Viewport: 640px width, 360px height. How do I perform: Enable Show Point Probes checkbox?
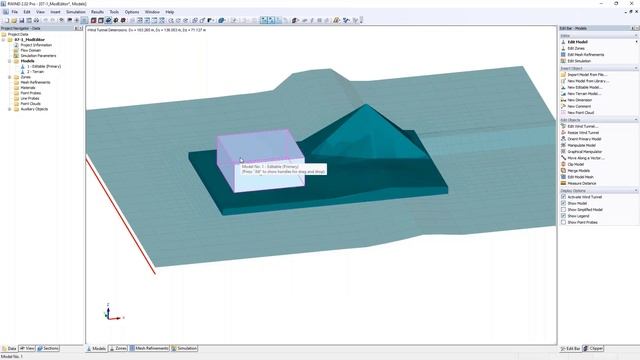(x=563, y=222)
